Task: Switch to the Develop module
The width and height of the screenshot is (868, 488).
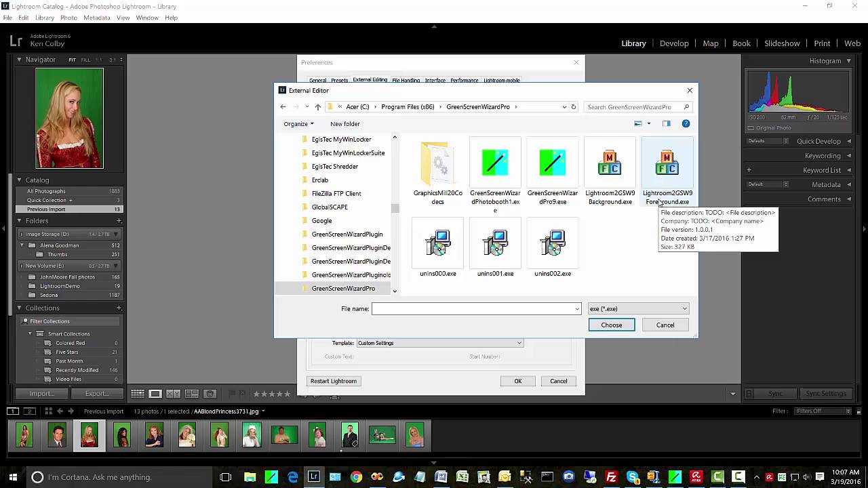Action: [x=674, y=43]
